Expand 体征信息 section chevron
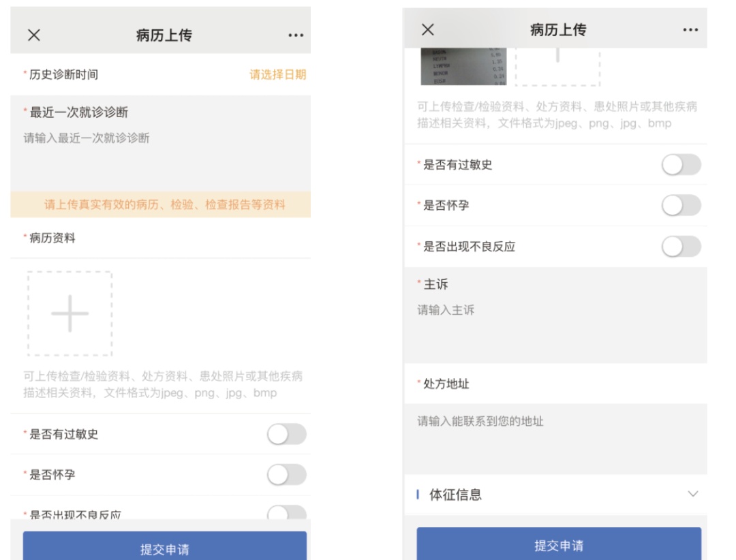 coord(693,494)
